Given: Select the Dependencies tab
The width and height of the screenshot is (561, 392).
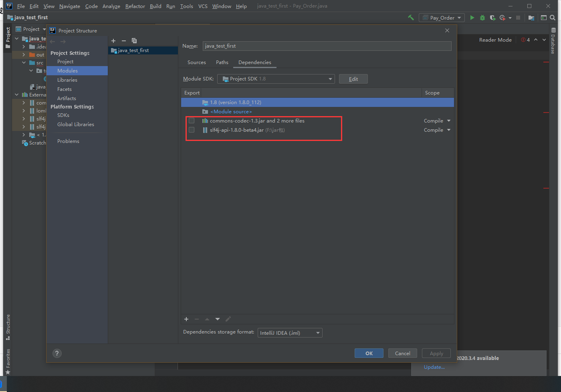Looking at the screenshot, I should coord(255,62).
